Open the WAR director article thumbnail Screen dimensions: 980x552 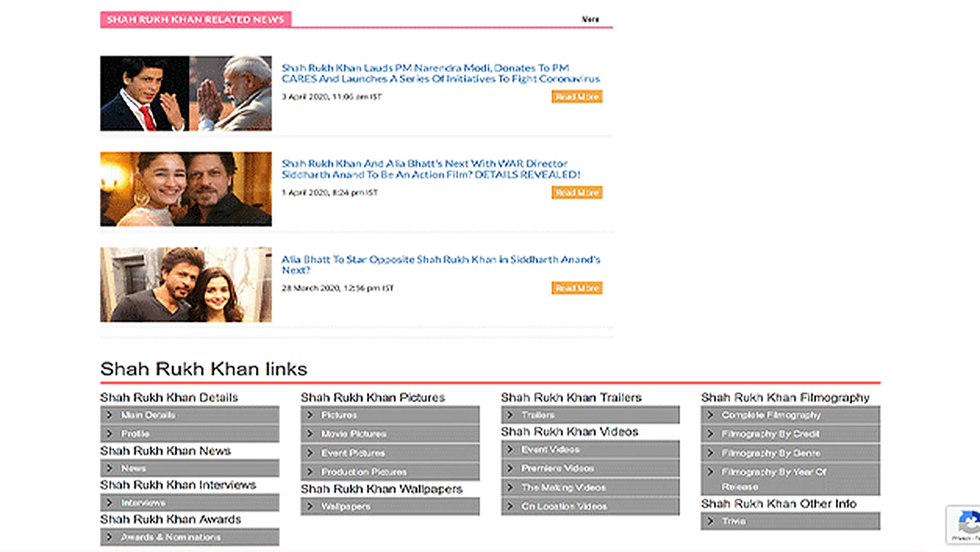[x=186, y=189]
